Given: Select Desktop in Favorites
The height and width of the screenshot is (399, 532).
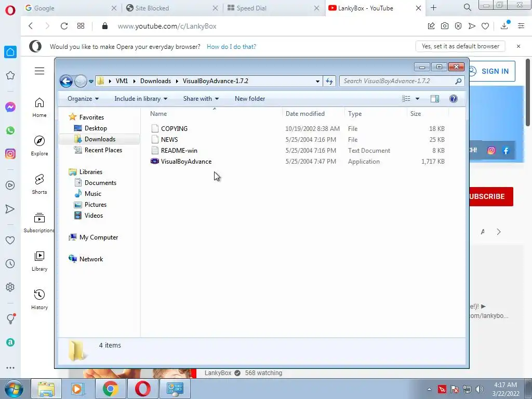Looking at the screenshot, I should coord(96,128).
